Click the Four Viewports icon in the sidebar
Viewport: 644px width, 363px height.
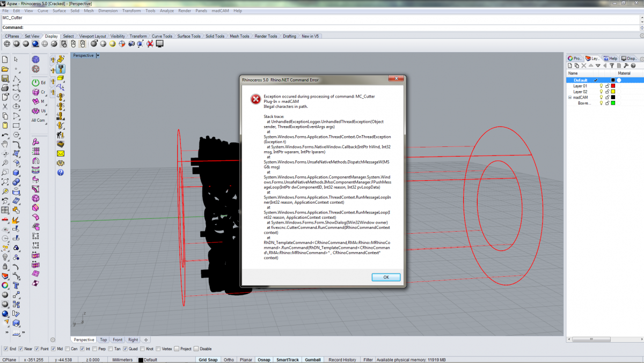(5, 210)
